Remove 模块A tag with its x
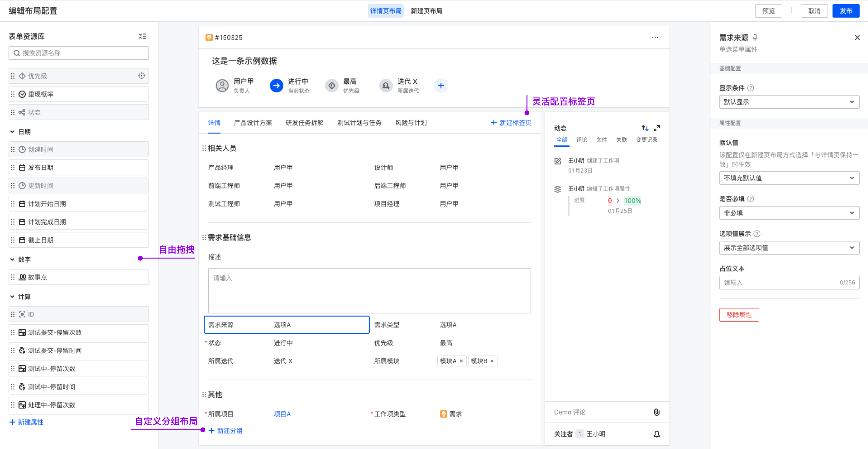This screenshot has height=449, width=868. 461,361
